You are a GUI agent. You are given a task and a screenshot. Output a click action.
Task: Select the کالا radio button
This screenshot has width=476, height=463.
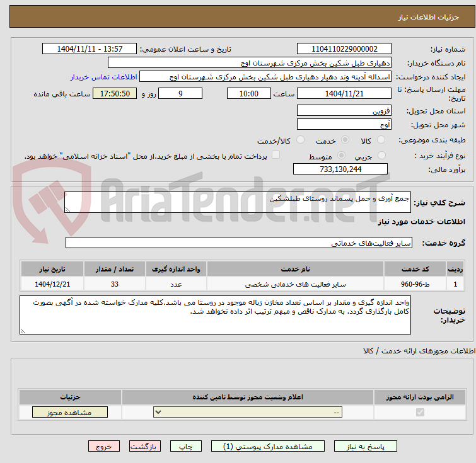(381, 140)
